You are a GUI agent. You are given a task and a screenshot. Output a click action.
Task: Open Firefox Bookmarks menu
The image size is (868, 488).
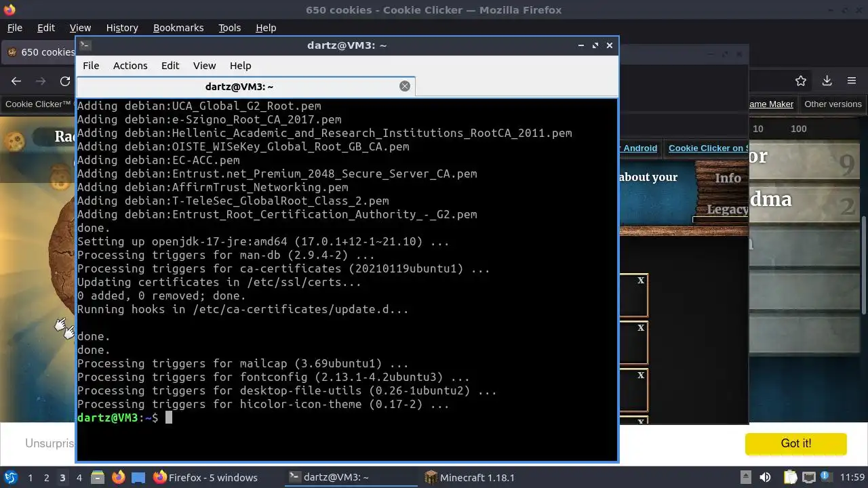coord(178,28)
